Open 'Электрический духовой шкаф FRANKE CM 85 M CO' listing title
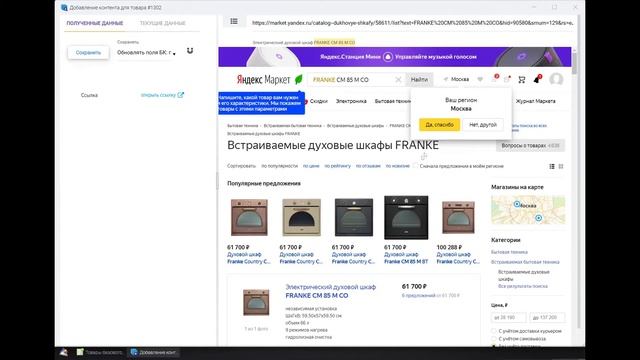 (330, 291)
